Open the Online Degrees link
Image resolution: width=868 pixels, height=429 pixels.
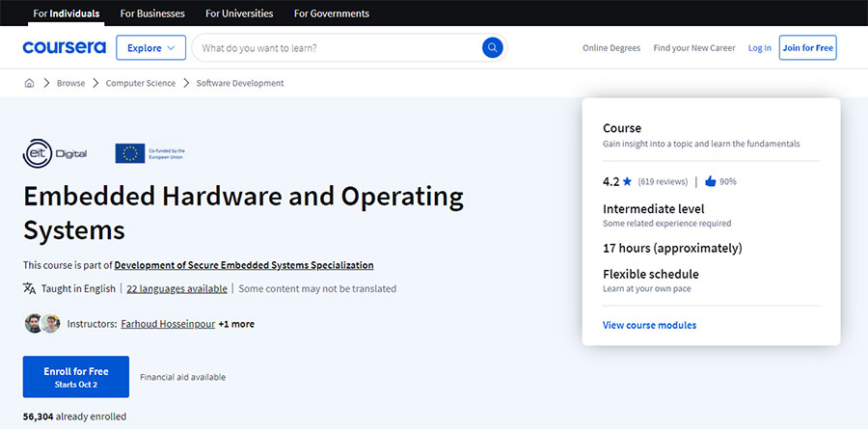tap(611, 48)
